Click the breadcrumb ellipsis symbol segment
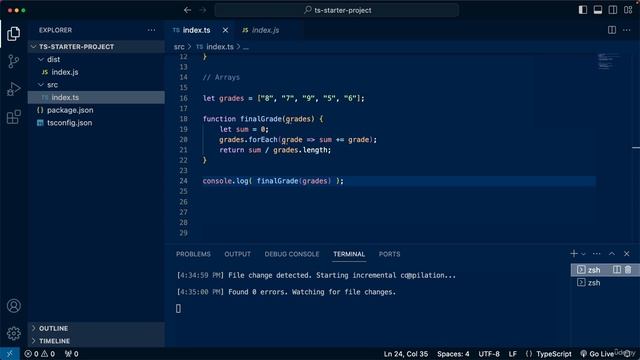 [246, 47]
